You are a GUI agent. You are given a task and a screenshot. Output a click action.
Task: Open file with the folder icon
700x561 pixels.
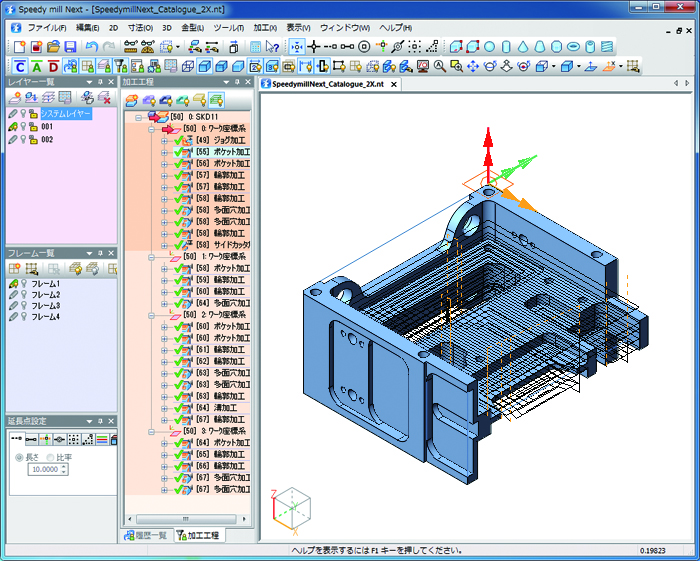tap(52, 47)
